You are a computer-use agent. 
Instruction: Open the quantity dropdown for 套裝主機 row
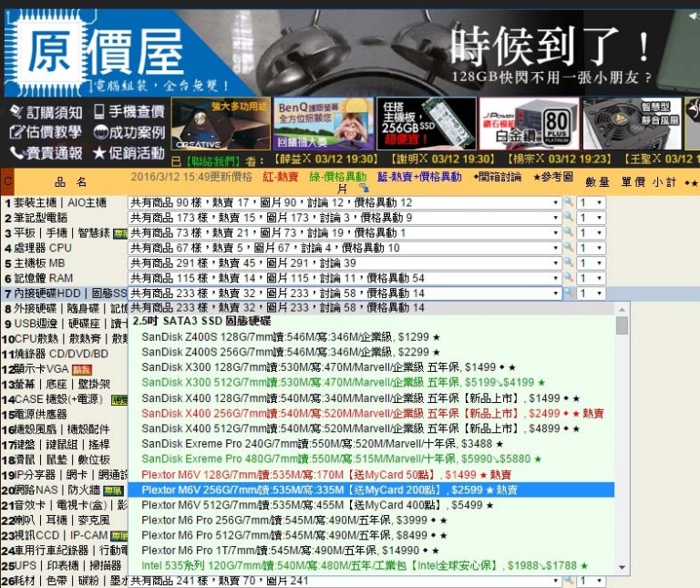pos(591,202)
